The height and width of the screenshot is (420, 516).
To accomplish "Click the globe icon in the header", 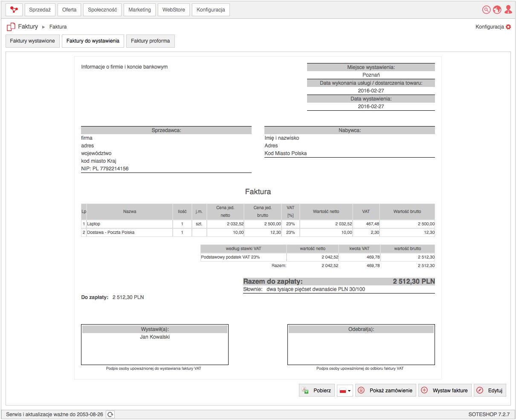I will point(497,10).
